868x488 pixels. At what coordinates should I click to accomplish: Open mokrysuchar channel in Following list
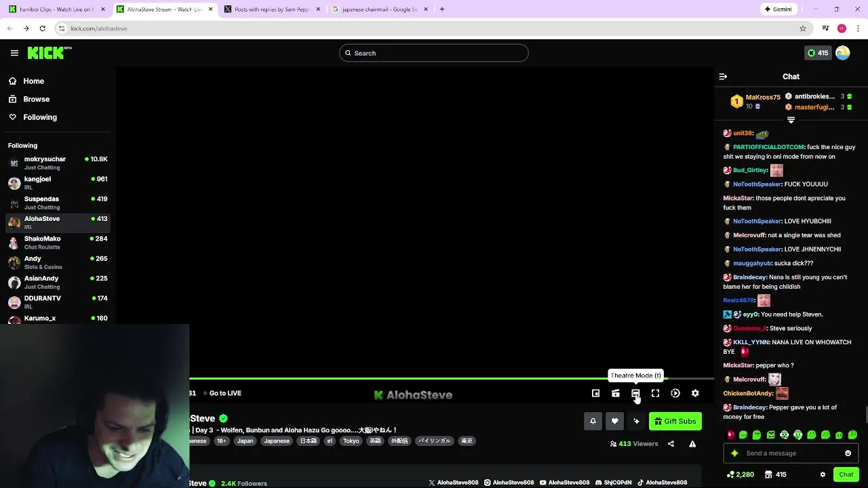(57, 163)
